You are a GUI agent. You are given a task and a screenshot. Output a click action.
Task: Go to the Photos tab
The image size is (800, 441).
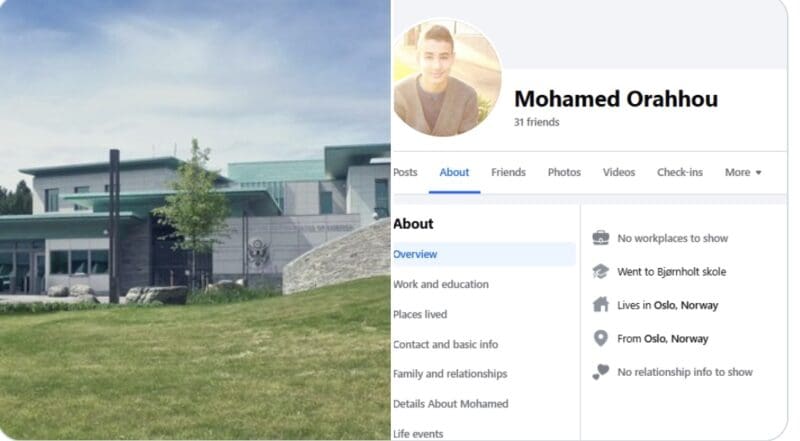pyautogui.click(x=564, y=173)
